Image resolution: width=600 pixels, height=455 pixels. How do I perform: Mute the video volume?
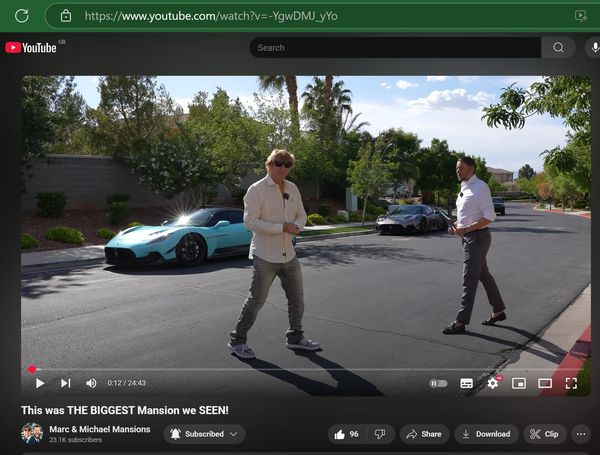pos(91,383)
